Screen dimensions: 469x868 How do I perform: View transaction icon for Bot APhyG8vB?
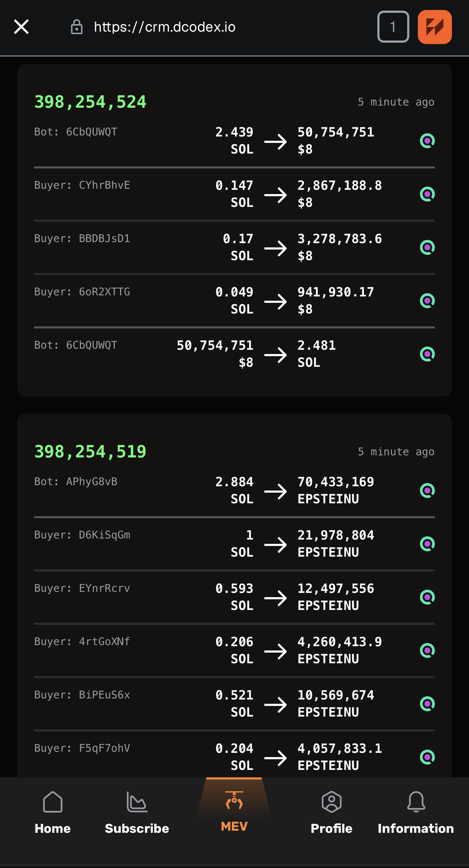[x=427, y=491]
